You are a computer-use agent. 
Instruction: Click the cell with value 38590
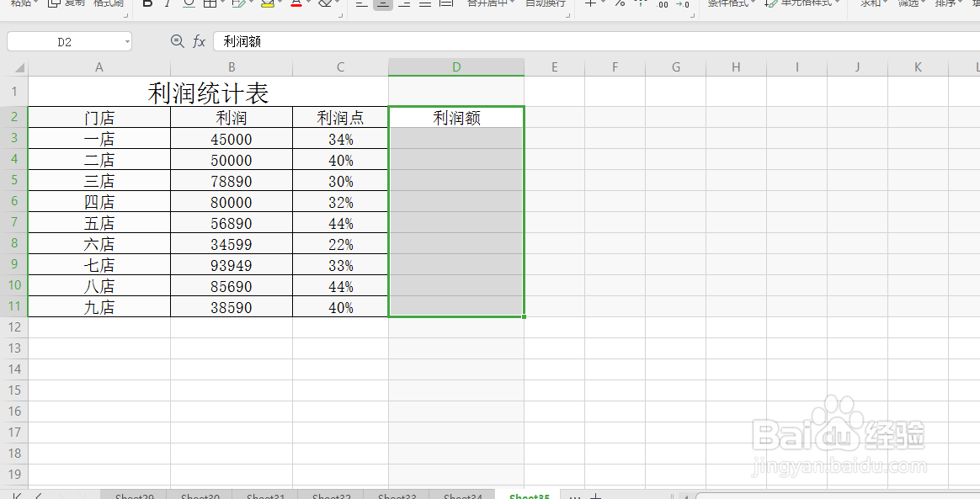pyautogui.click(x=232, y=306)
